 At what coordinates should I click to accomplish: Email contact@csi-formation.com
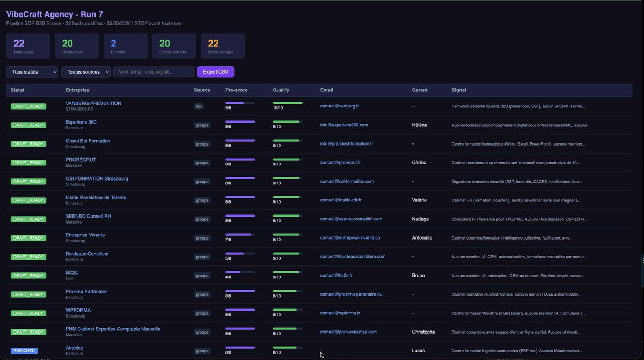pyautogui.click(x=347, y=181)
